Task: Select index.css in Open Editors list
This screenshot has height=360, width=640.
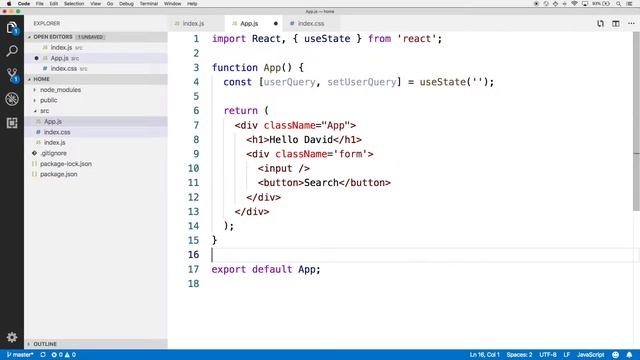Action: [x=96, y=69]
